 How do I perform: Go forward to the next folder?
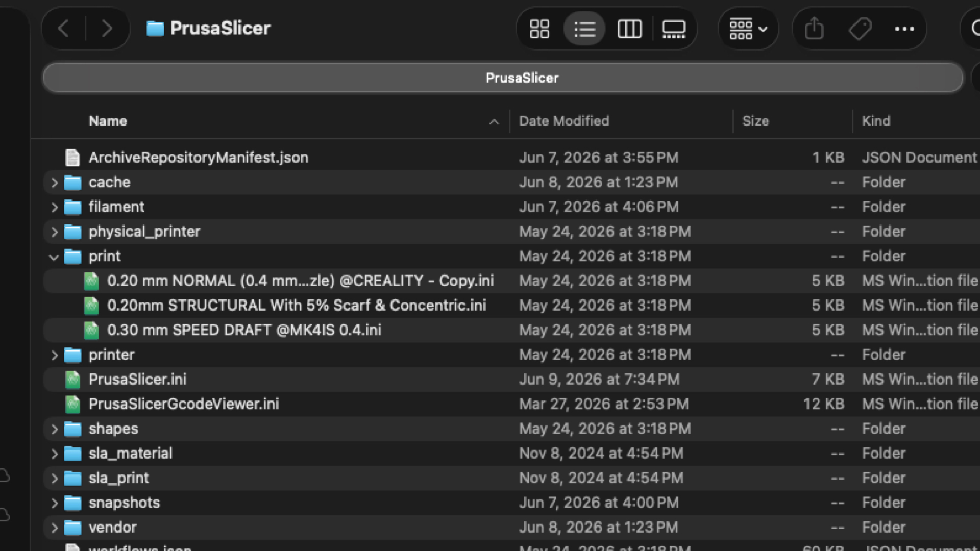tap(107, 29)
